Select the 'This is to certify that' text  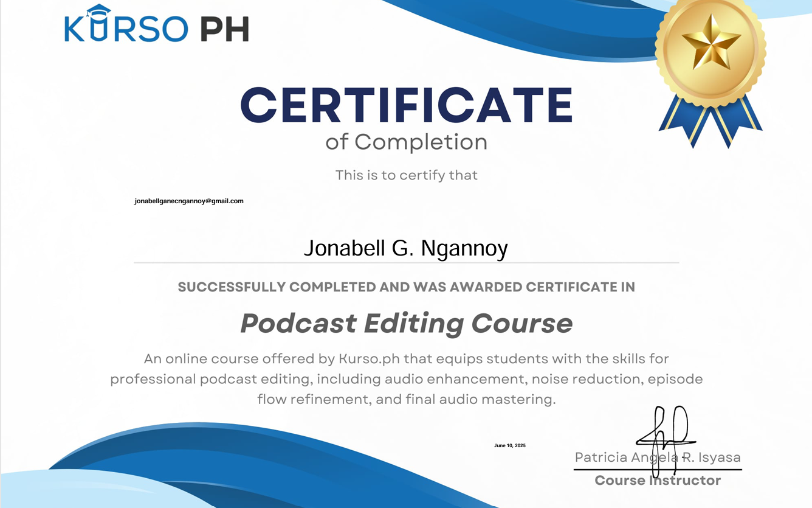pos(405,175)
